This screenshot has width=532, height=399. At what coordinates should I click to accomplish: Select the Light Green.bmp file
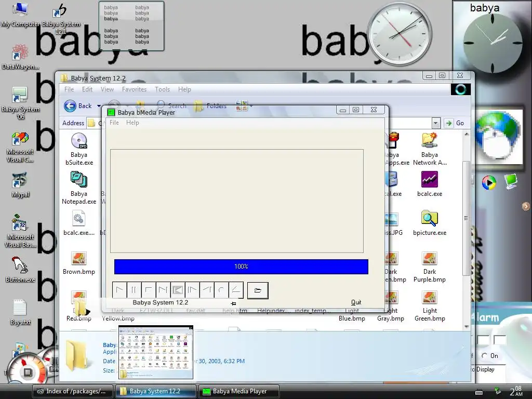(x=430, y=305)
